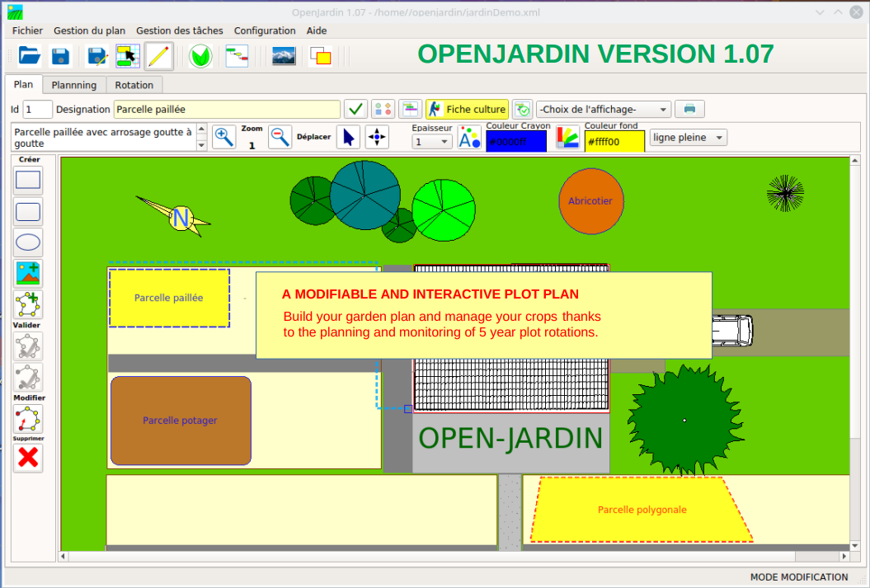Open the ligne pleine line style dropdown
Image resolution: width=870 pixels, height=588 pixels.
pos(688,138)
